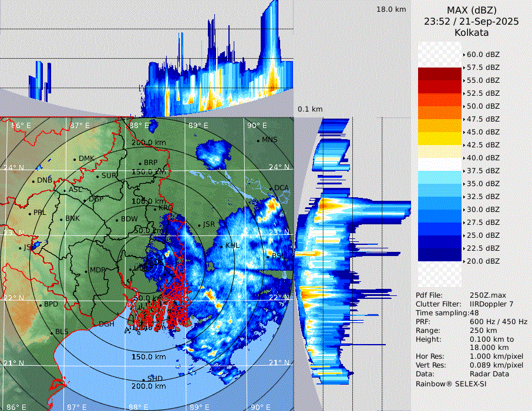Select the IIRDoppler 7 clutter filter value

tap(491, 304)
